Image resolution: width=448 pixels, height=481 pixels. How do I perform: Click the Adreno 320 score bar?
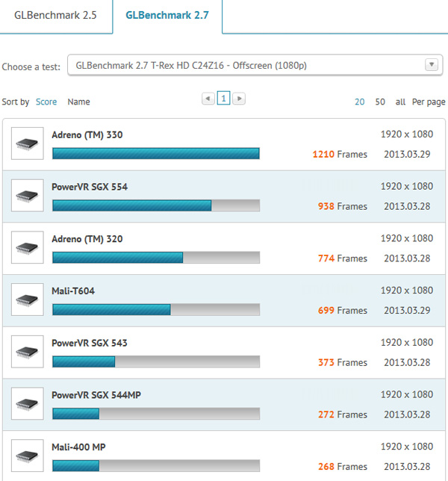156,258
